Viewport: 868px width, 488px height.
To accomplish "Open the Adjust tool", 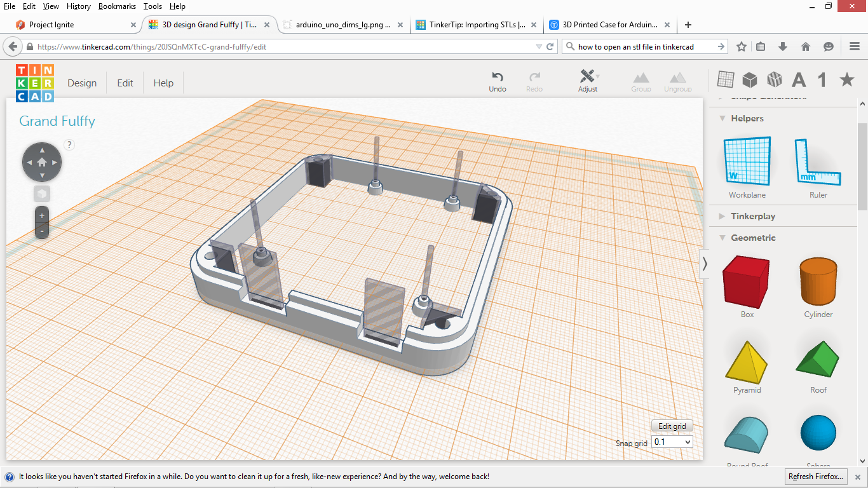I will click(x=588, y=81).
